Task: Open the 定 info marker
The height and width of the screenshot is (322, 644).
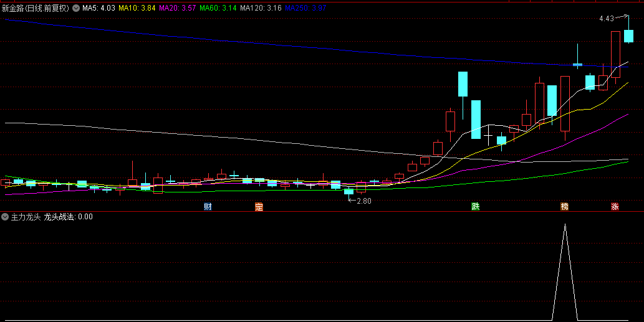Action: [x=259, y=206]
